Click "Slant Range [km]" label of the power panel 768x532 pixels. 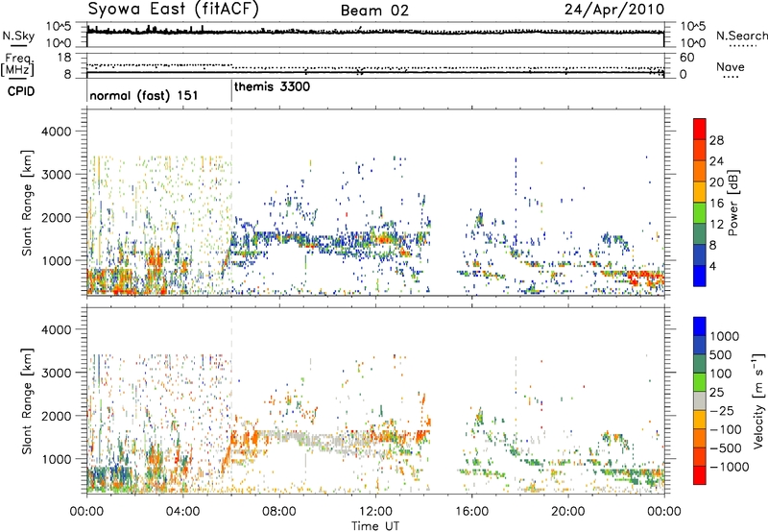pos(27,203)
